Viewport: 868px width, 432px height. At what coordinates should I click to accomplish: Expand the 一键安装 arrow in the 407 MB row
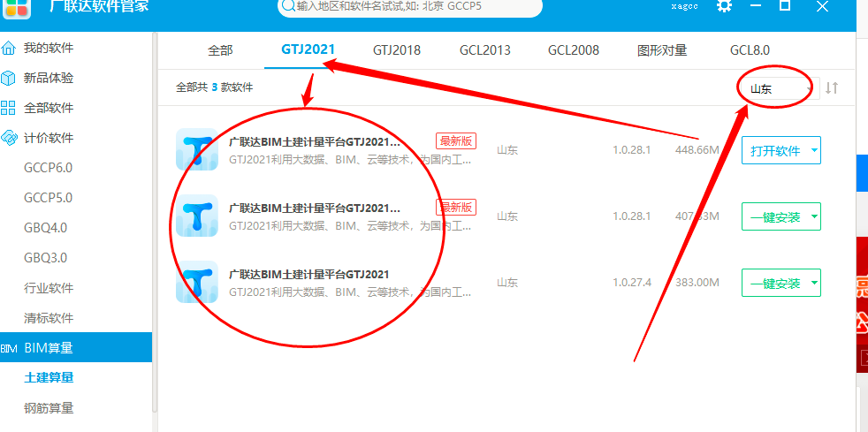814,216
